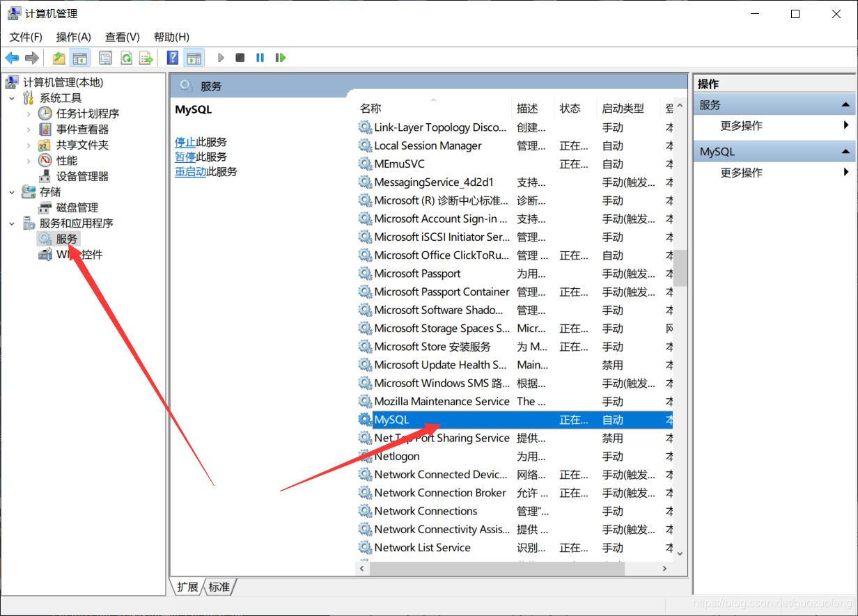Click the Microsoft Passport service gear icon

[365, 274]
